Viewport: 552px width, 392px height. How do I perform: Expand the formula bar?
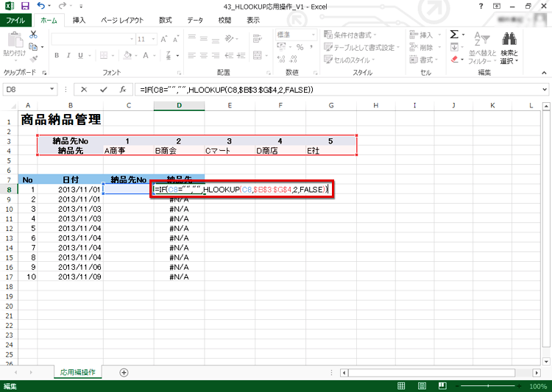pos(545,90)
